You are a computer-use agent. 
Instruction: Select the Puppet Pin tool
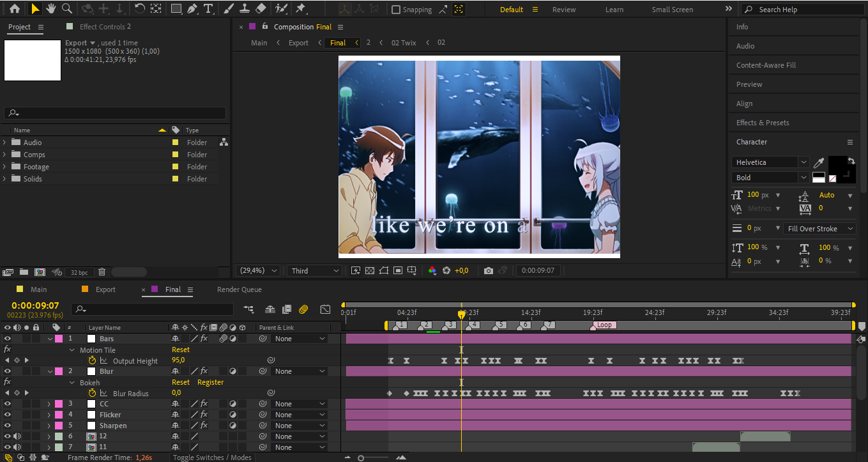pyautogui.click(x=300, y=9)
